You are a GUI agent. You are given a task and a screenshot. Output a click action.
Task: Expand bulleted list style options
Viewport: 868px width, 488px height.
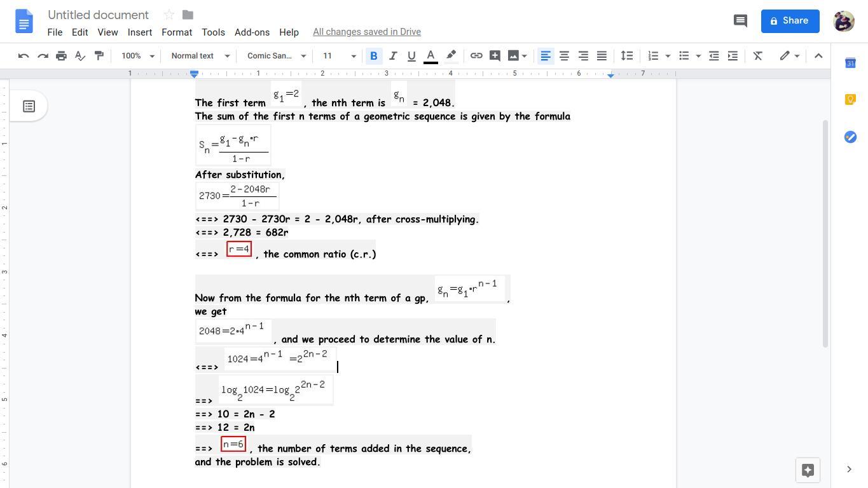[x=698, y=56]
